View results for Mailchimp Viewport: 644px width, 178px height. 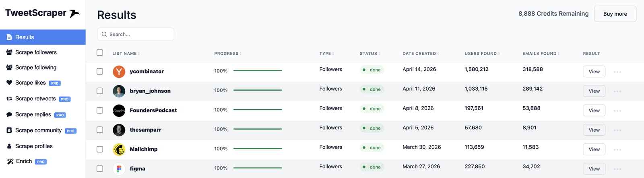(x=594, y=149)
